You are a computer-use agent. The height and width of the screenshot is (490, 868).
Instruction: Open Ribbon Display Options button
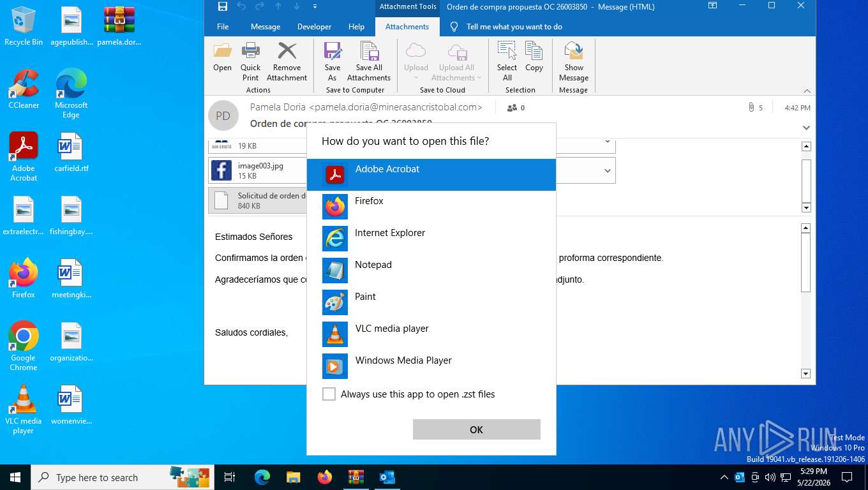tap(713, 6)
